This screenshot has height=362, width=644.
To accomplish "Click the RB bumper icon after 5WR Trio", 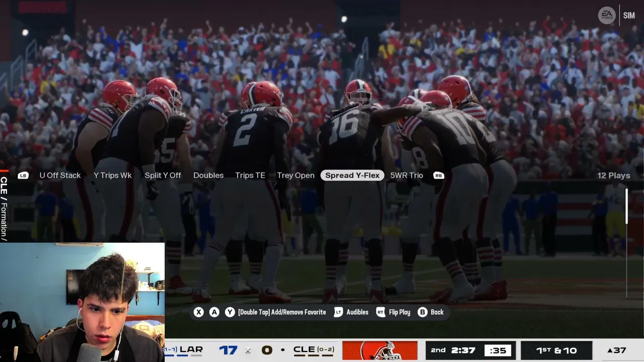I will (438, 175).
